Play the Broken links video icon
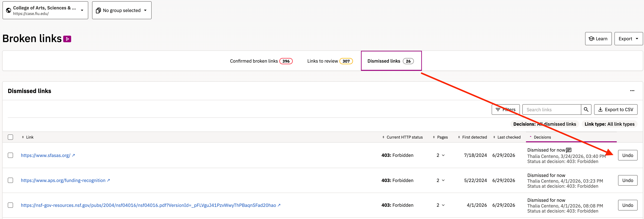Screen dimensions: 644x219 tap(67, 39)
